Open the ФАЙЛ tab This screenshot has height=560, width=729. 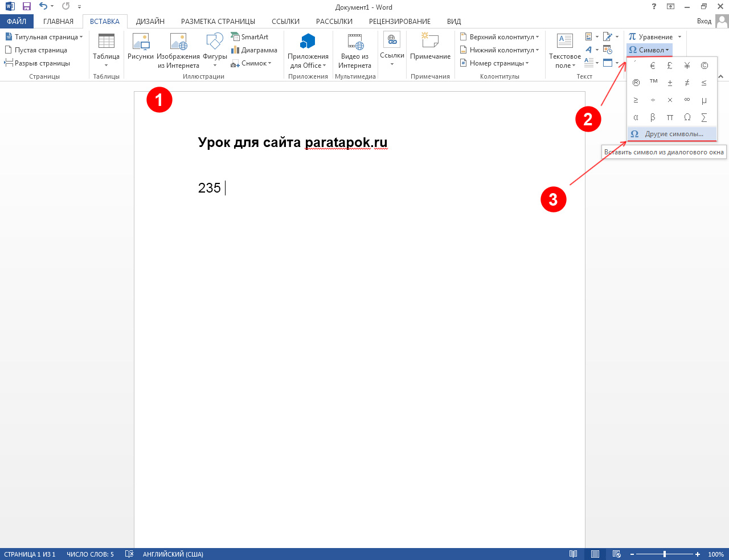coord(17,22)
